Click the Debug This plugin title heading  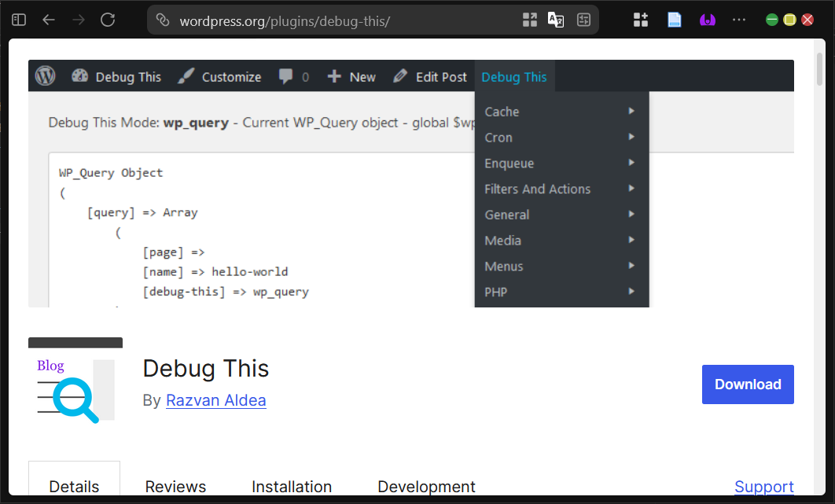click(205, 368)
